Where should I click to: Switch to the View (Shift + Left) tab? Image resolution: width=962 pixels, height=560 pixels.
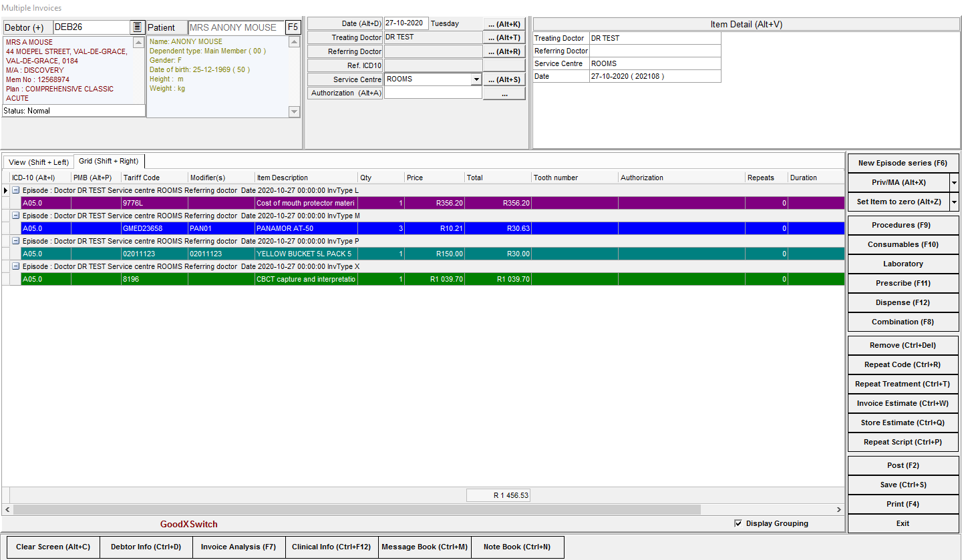click(39, 162)
